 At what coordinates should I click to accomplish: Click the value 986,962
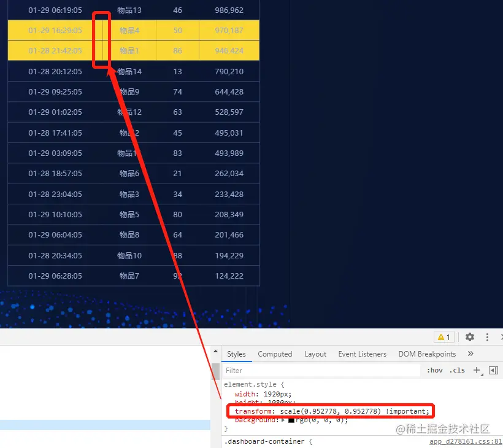(x=229, y=10)
